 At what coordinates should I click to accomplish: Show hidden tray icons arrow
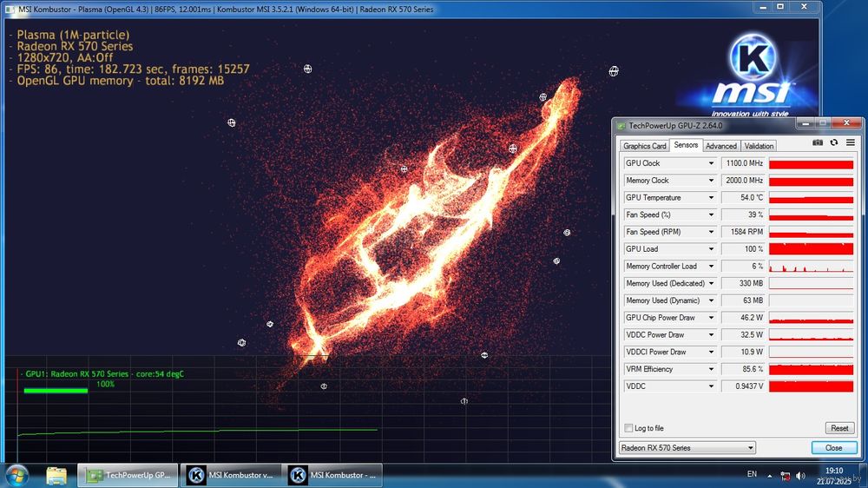point(769,476)
